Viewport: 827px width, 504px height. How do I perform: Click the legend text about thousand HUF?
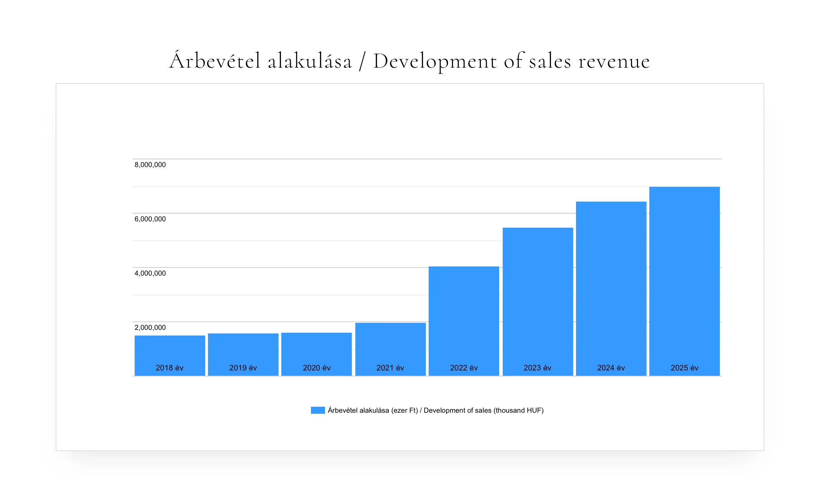(x=436, y=410)
